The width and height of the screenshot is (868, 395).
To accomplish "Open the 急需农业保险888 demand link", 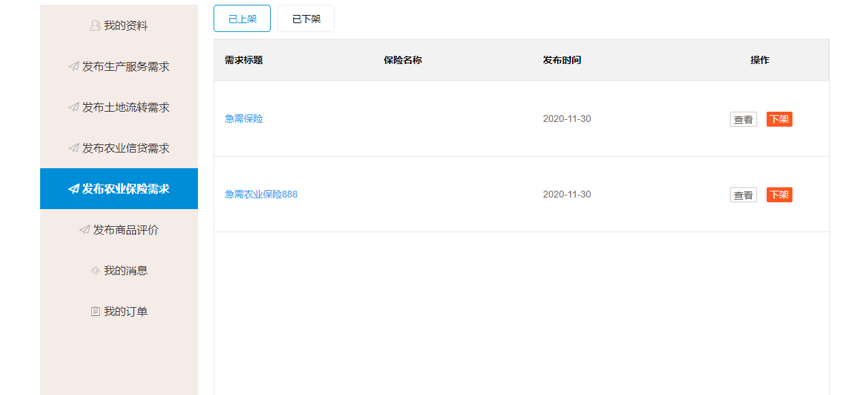I will 261,194.
